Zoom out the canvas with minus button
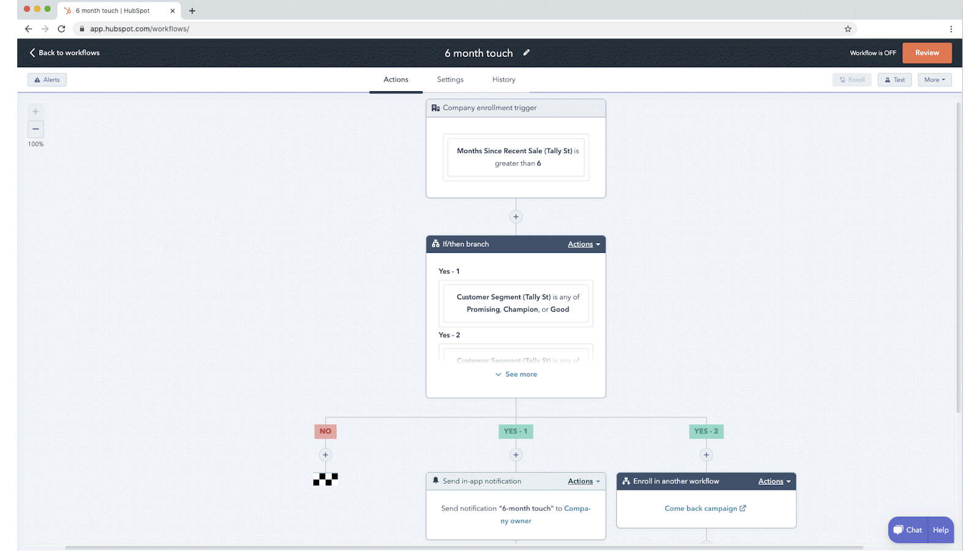Screen dimensions: 980x551 [36, 129]
